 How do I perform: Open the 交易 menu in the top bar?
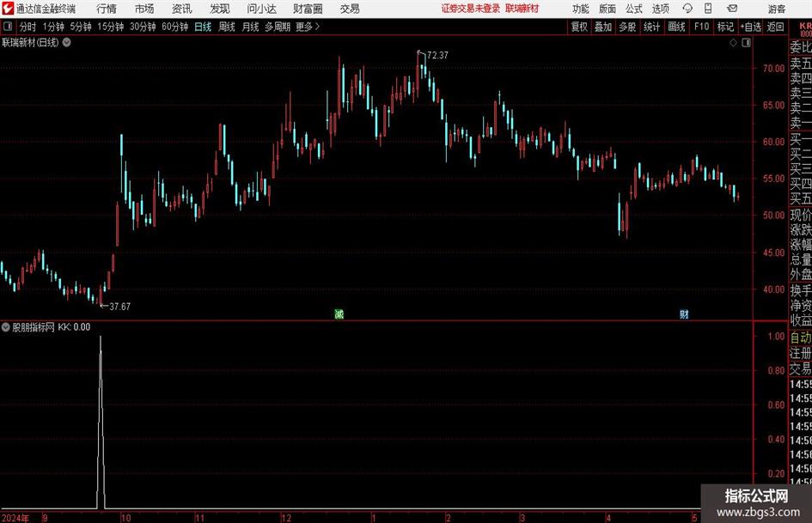(x=350, y=9)
